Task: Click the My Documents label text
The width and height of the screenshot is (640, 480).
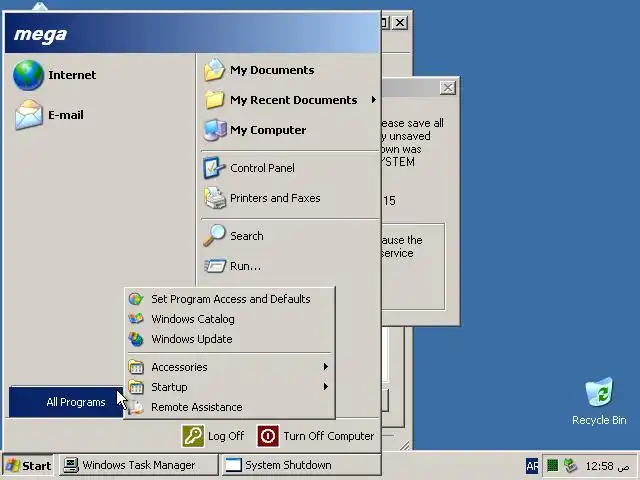Action: [272, 70]
